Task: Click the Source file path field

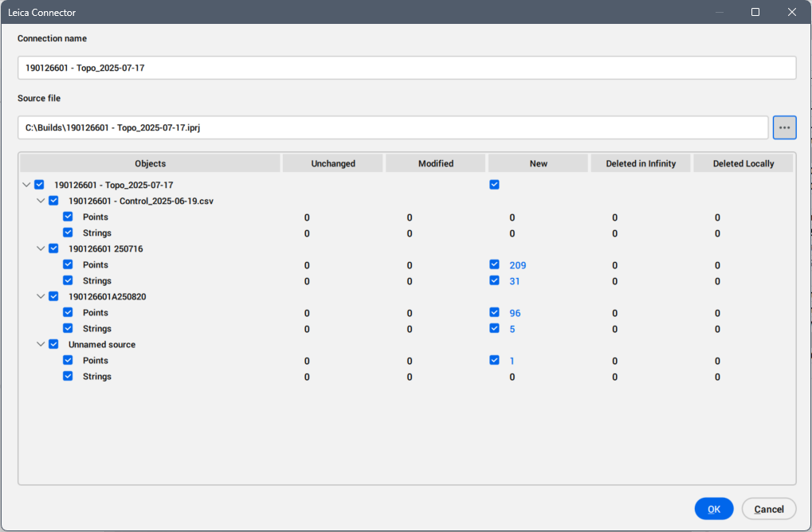Action: 392,127
